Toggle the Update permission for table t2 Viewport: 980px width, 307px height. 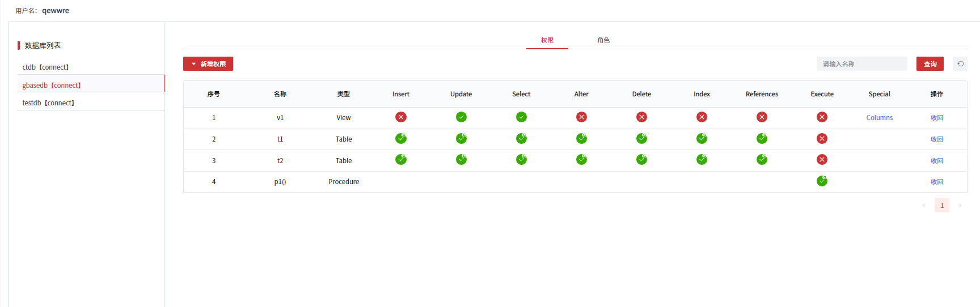pyautogui.click(x=461, y=160)
